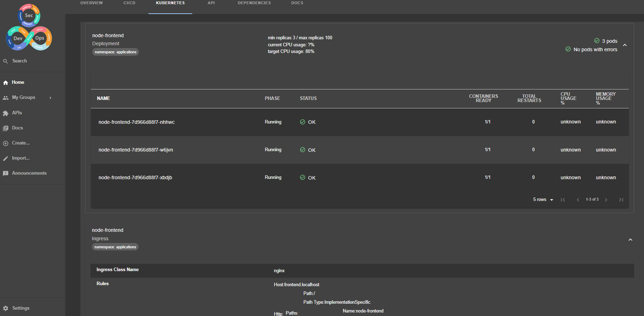Open Settings via the gear icon
644x316 pixels.
[x=6, y=308]
